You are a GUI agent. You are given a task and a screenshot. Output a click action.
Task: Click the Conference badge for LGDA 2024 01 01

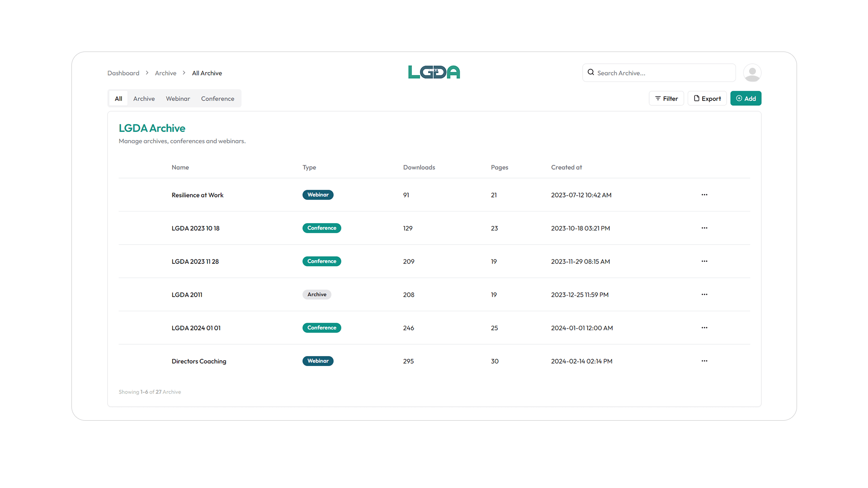pos(322,328)
